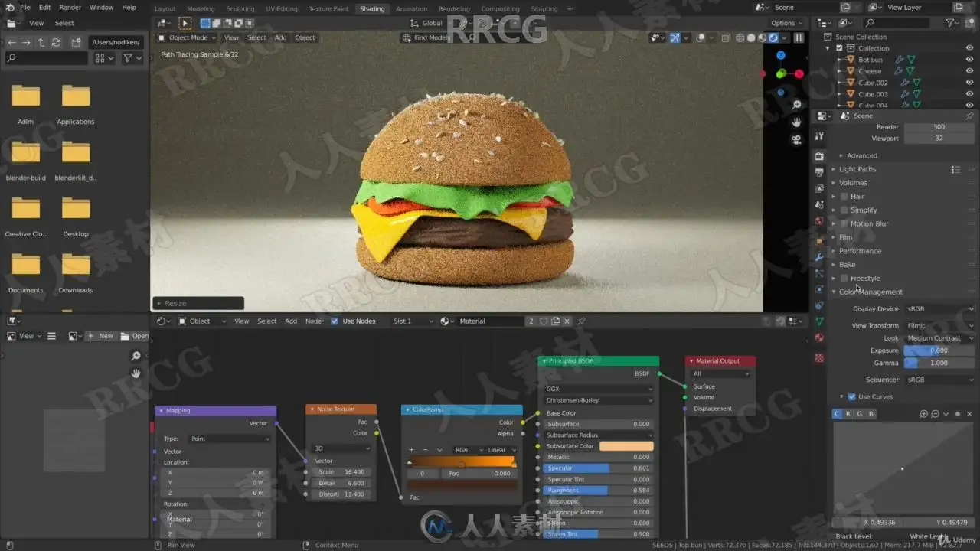Pin the material node tree

[x=582, y=321]
